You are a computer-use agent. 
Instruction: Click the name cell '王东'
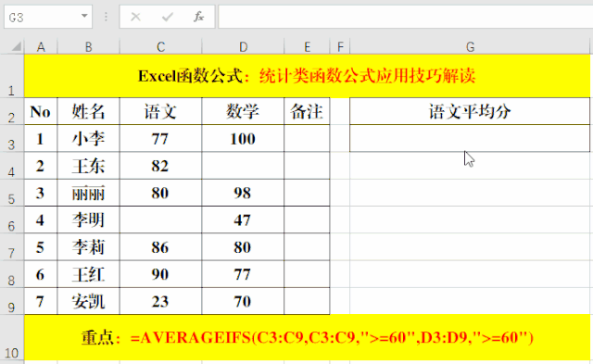(89, 166)
